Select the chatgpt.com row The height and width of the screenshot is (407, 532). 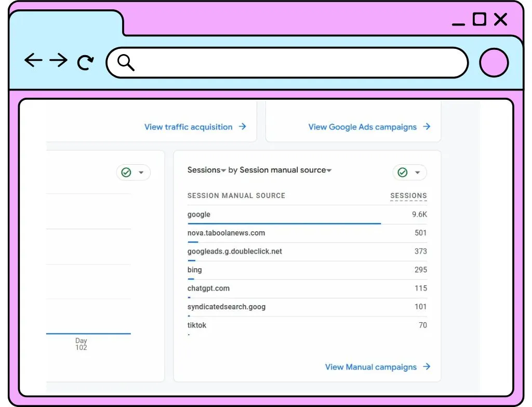[x=307, y=288]
